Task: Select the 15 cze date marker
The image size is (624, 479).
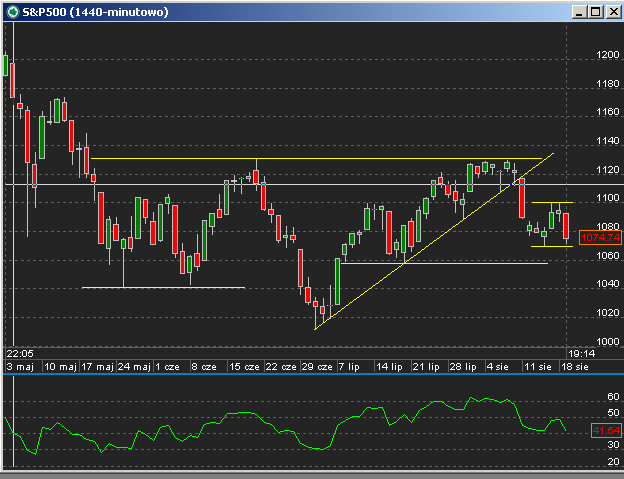Action: [244, 367]
